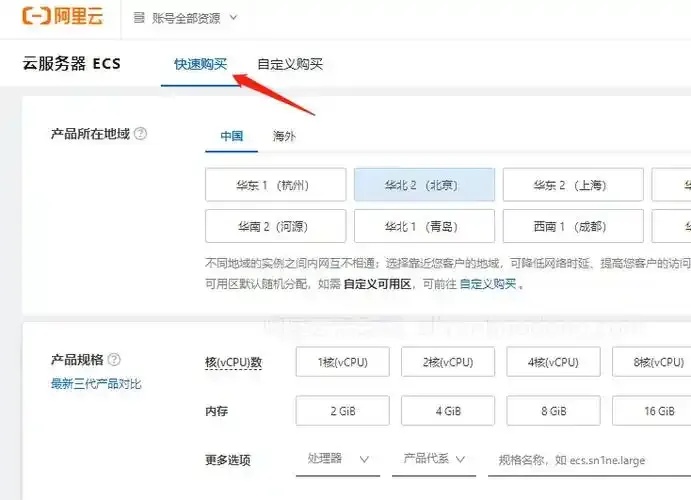Choose region 华北 1 (青岛)
This screenshot has height=500, width=691.
[424, 226]
